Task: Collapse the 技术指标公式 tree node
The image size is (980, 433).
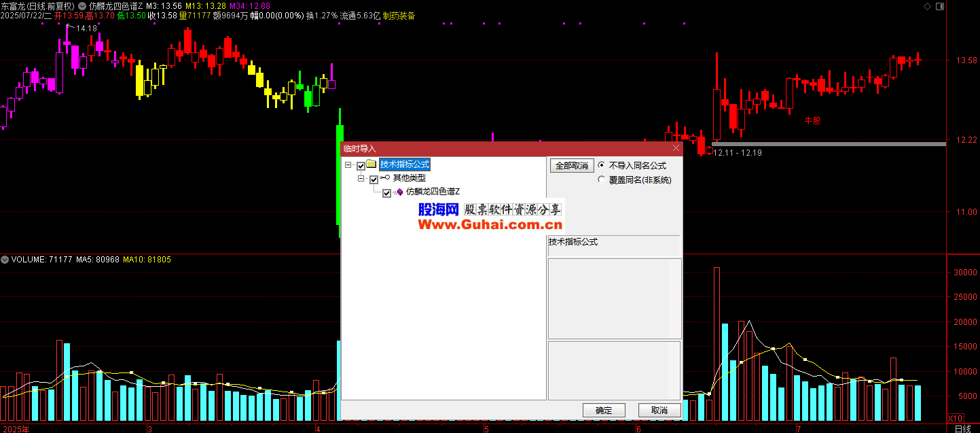Action: [348, 165]
